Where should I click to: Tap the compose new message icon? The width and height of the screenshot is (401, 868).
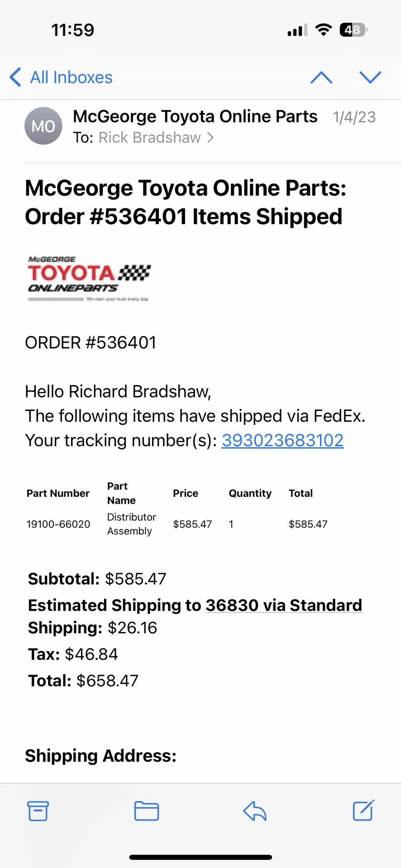pos(363,810)
